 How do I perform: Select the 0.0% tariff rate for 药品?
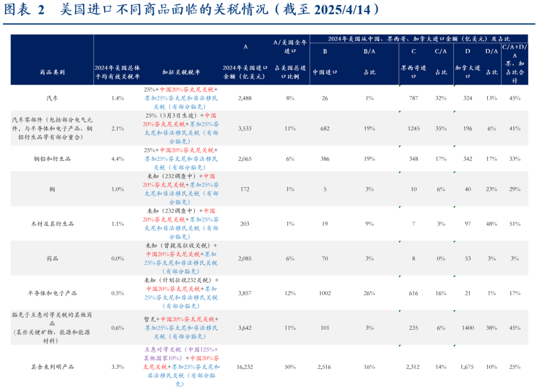coord(118,258)
